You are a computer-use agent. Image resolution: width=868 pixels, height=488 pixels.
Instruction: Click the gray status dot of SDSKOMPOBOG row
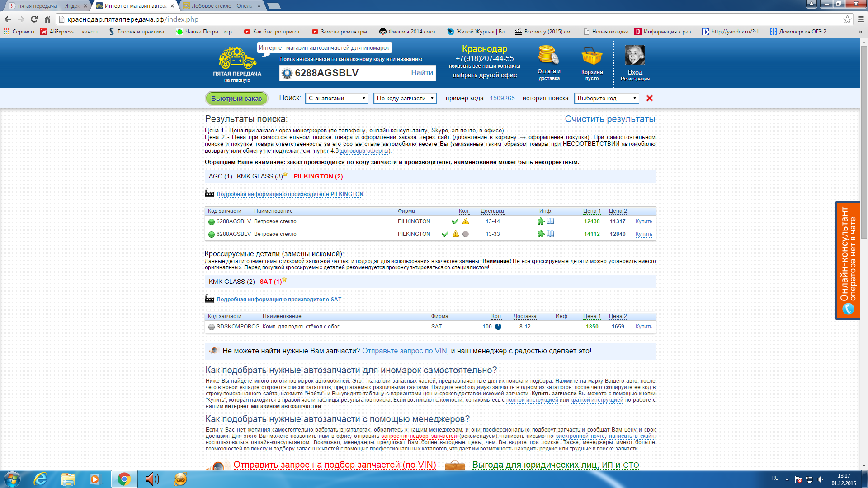[x=211, y=327]
